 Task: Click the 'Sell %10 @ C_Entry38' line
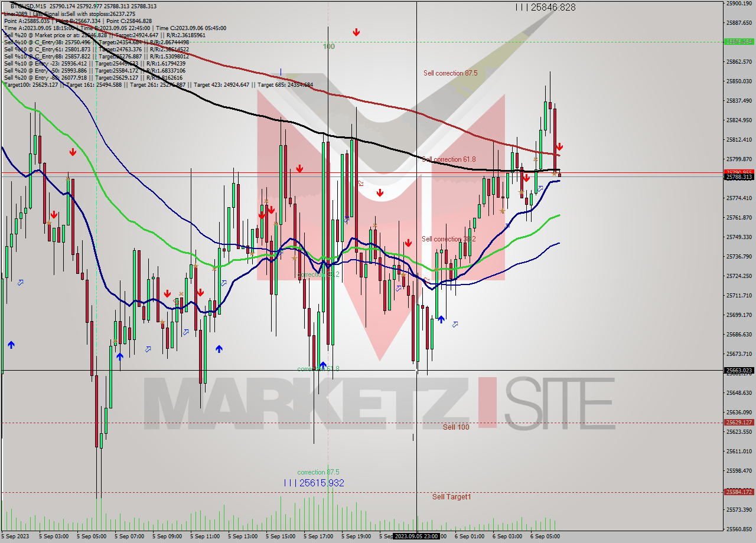click(x=96, y=42)
